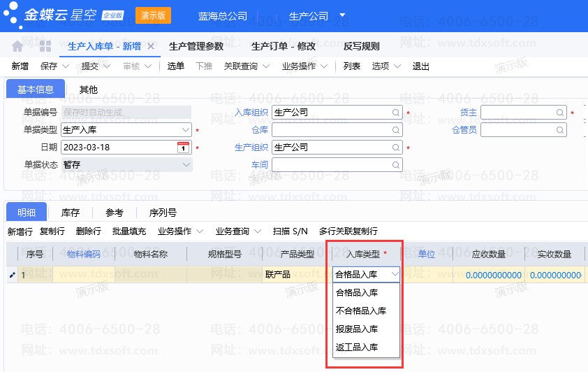Click the 物料编码 cell in row 1
Image resolution: width=588 pixels, height=372 pixels.
pos(84,275)
